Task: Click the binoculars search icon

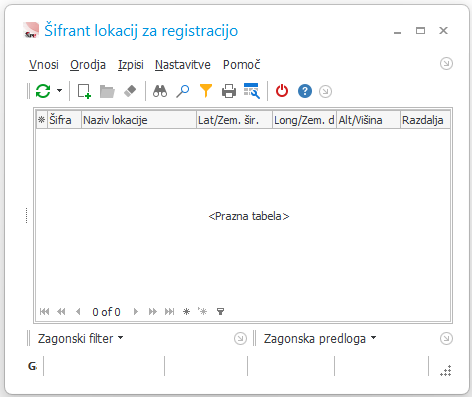Action: [x=160, y=91]
